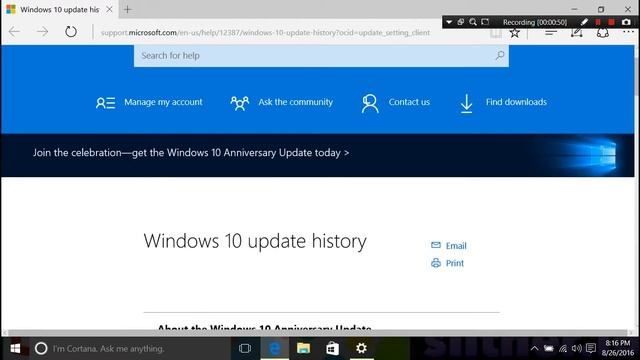
Task: Click the Email envelope icon
Action: coord(436,245)
